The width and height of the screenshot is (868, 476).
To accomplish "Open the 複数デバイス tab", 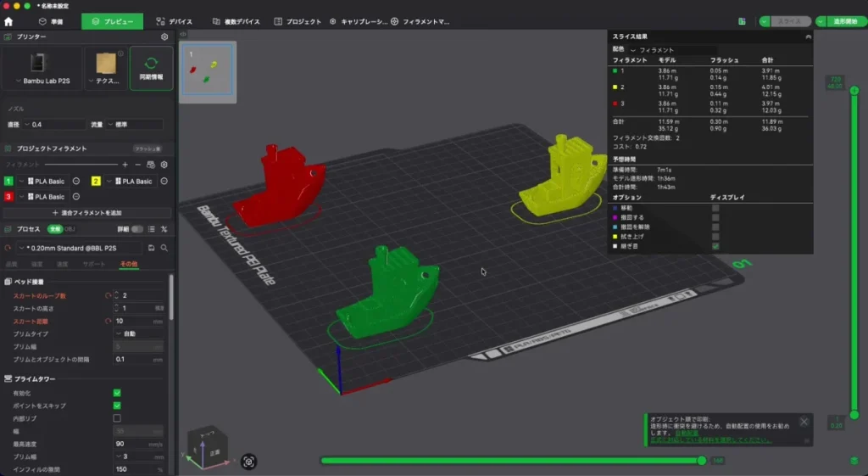I will (236, 21).
